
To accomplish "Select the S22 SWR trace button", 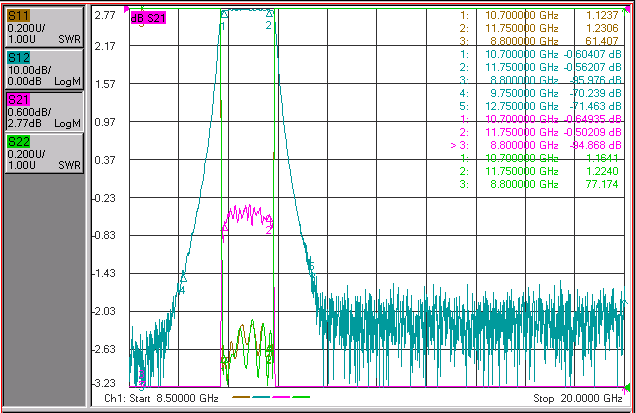I will (44, 153).
